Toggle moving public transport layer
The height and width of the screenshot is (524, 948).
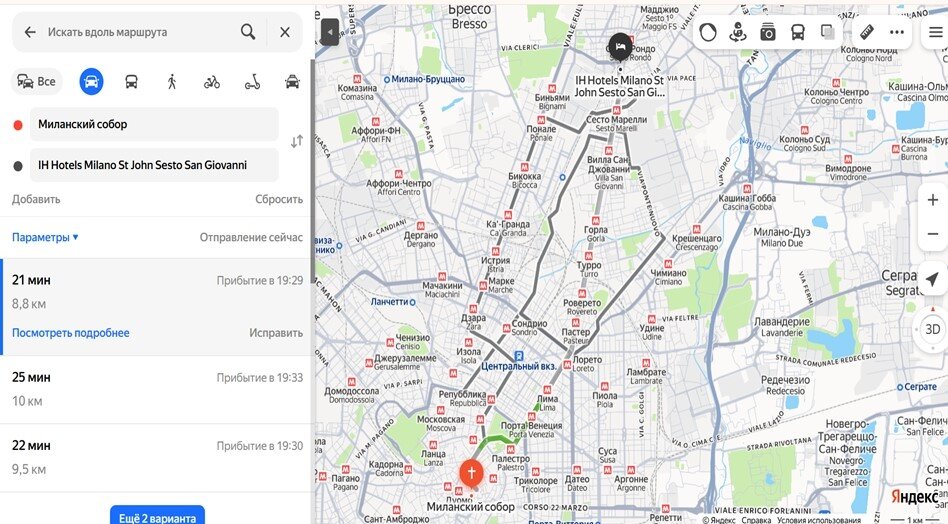tap(798, 32)
